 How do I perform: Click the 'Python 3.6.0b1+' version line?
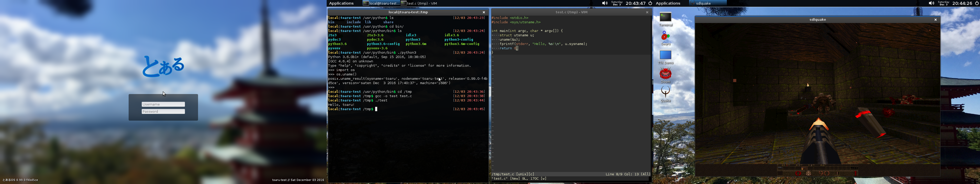377,57
